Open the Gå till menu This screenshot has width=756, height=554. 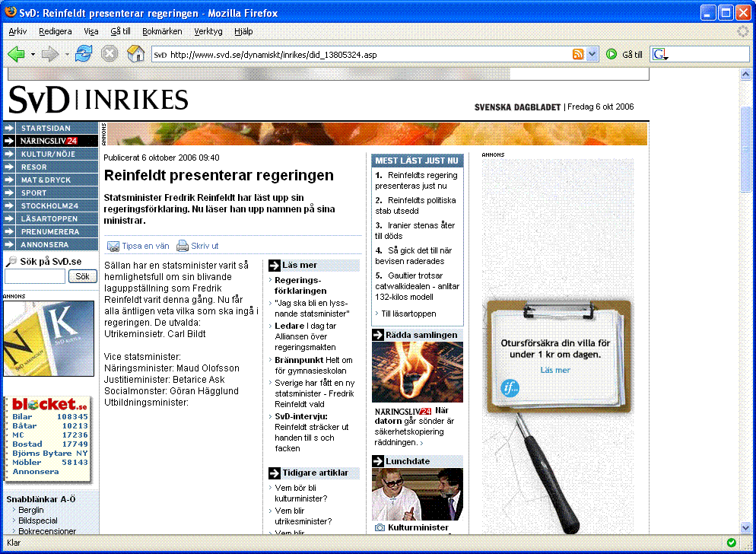120,31
